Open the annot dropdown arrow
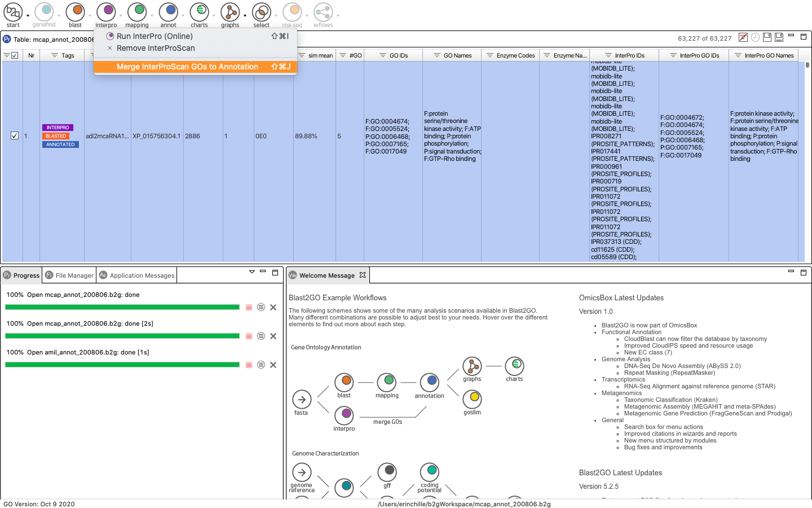The image size is (812, 508). point(183,16)
